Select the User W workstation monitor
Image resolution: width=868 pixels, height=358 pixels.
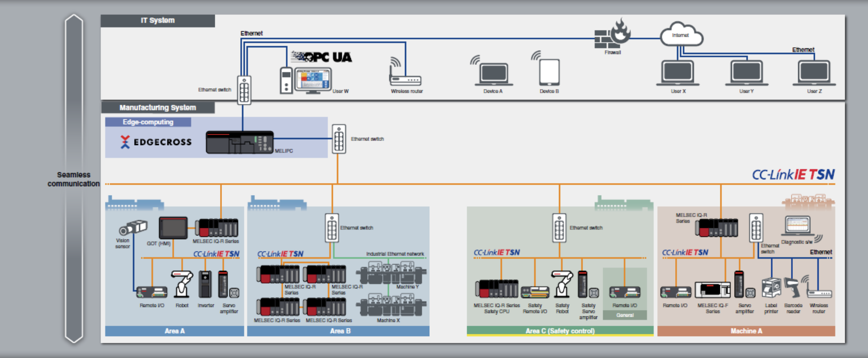[x=313, y=80]
